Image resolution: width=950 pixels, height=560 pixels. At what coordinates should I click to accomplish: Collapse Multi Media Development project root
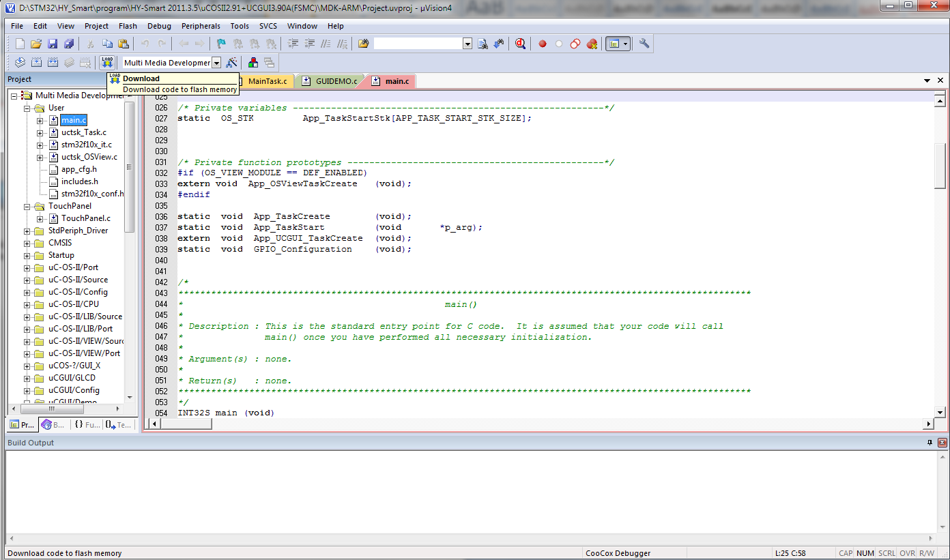click(x=14, y=95)
